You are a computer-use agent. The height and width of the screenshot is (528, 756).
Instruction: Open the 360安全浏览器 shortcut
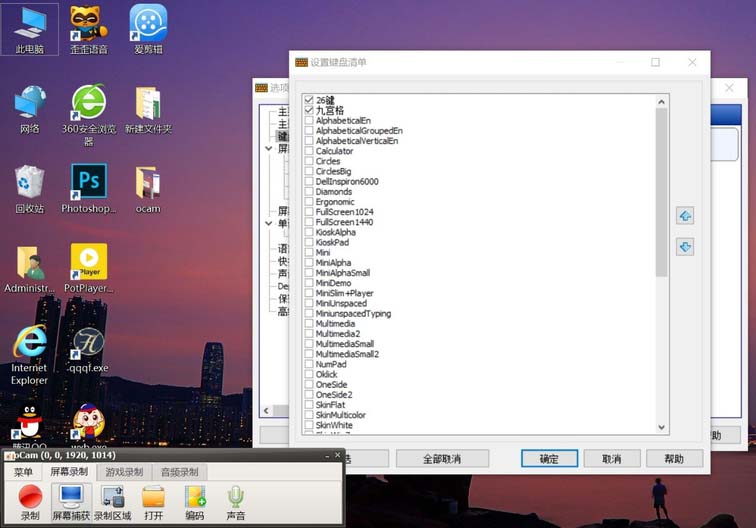point(89,115)
